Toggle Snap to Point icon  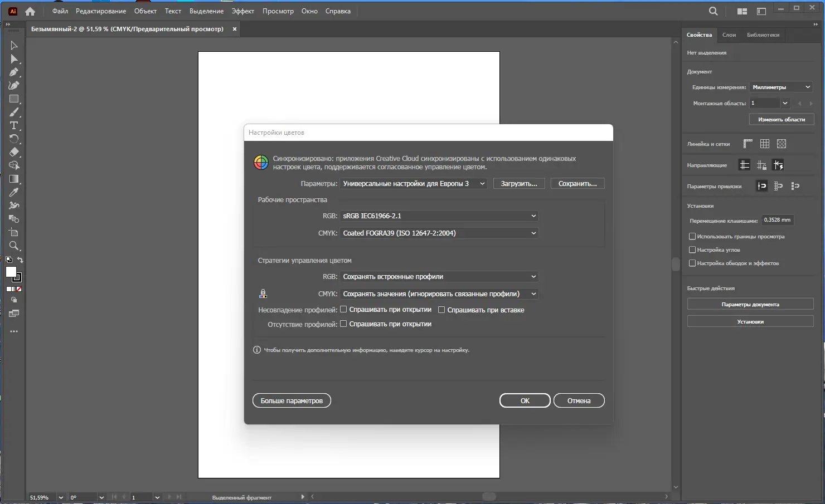(762, 186)
